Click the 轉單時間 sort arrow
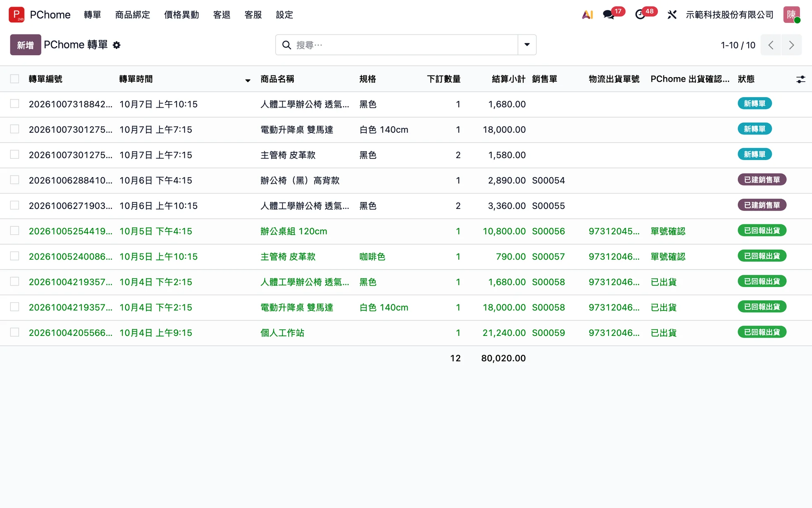Screen dimensions: 812x508 pos(247,80)
